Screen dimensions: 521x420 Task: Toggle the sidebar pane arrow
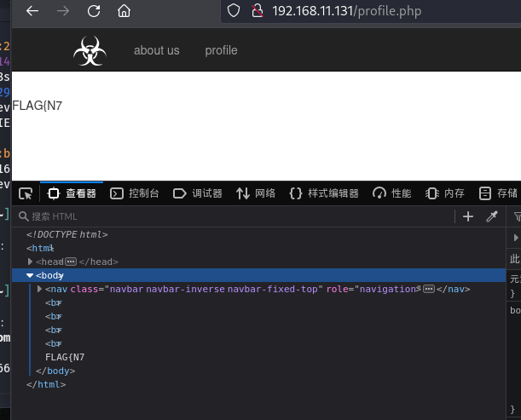(x=515, y=238)
